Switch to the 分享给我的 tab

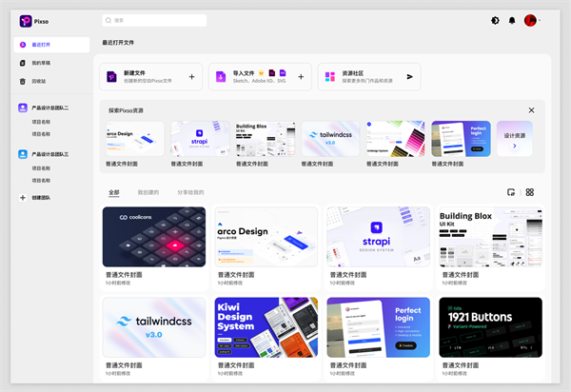190,192
